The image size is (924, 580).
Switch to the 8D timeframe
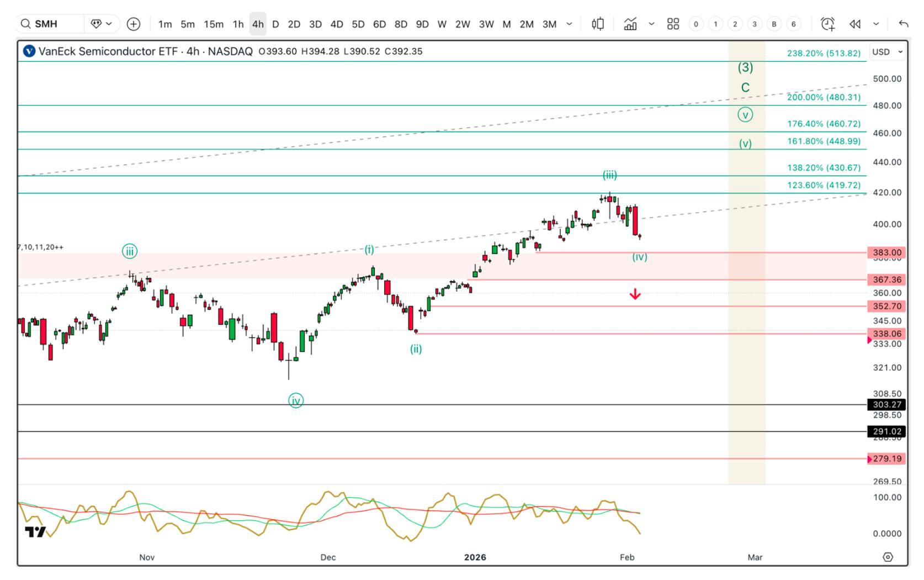point(401,24)
